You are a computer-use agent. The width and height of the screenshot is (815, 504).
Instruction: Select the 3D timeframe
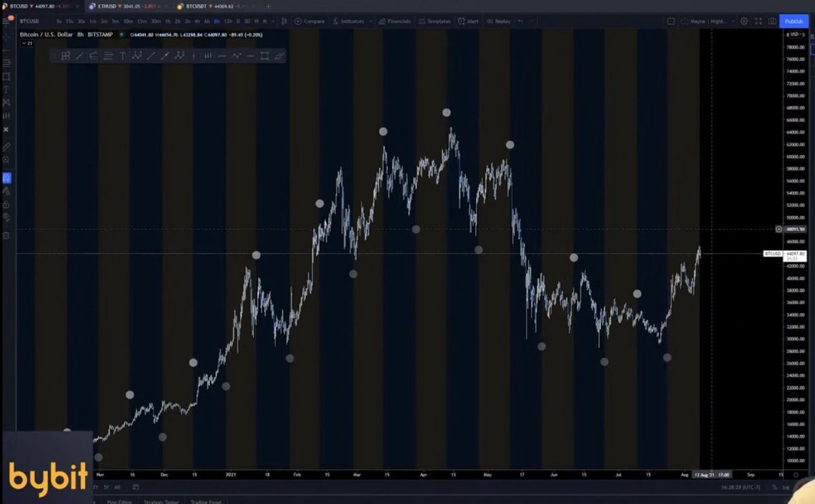247,21
